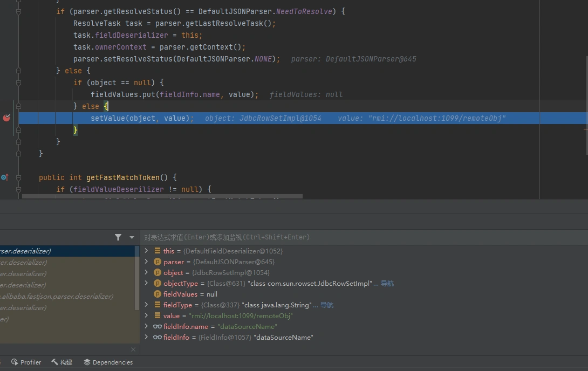Click the filter frames funnel icon
Screen dimensions: 588x371
pyautogui.click(x=118, y=237)
